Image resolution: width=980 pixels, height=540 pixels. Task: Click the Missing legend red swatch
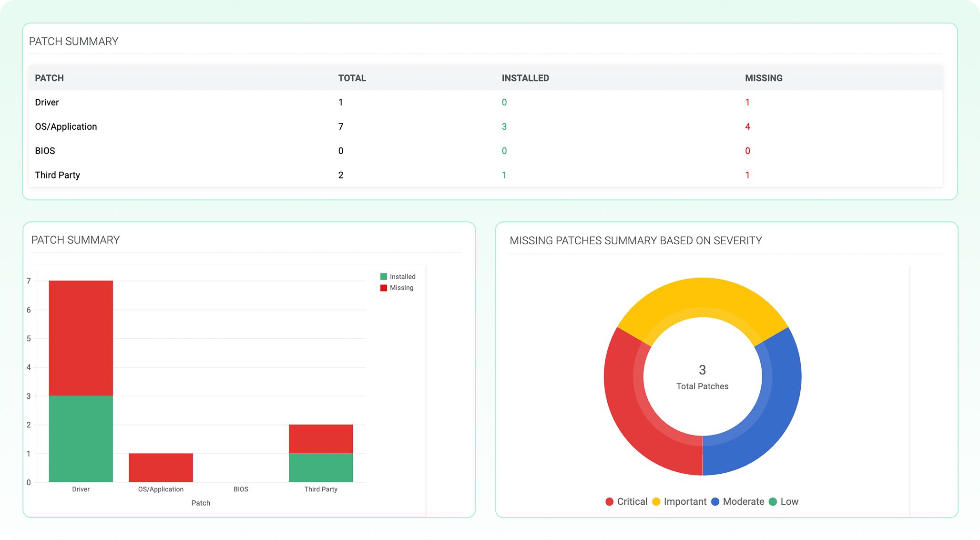click(383, 288)
